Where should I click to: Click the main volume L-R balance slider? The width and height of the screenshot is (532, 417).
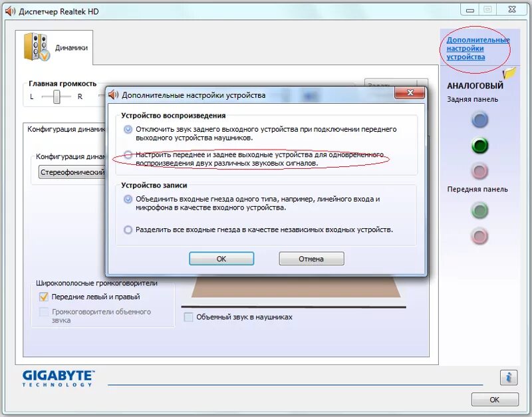(x=57, y=96)
